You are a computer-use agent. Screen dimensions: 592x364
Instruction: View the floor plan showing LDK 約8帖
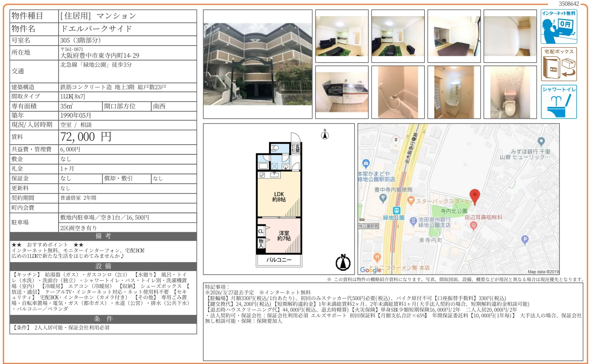pyautogui.click(x=278, y=197)
